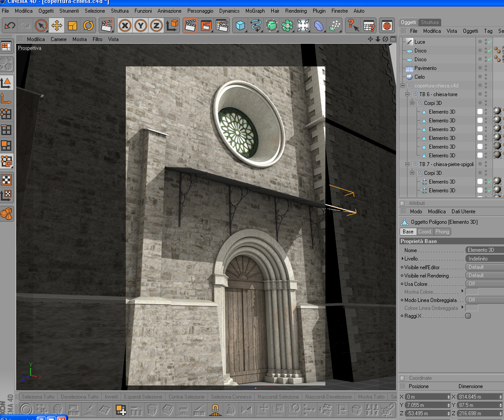Viewport: 504px width, 420px height.
Task: Switch the world/object coordinate system icon
Action: [172, 25]
